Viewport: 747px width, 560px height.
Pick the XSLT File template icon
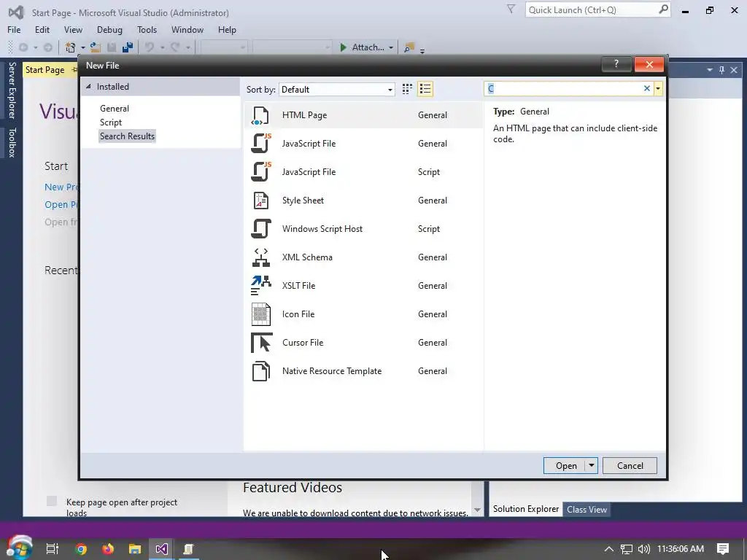tap(260, 285)
